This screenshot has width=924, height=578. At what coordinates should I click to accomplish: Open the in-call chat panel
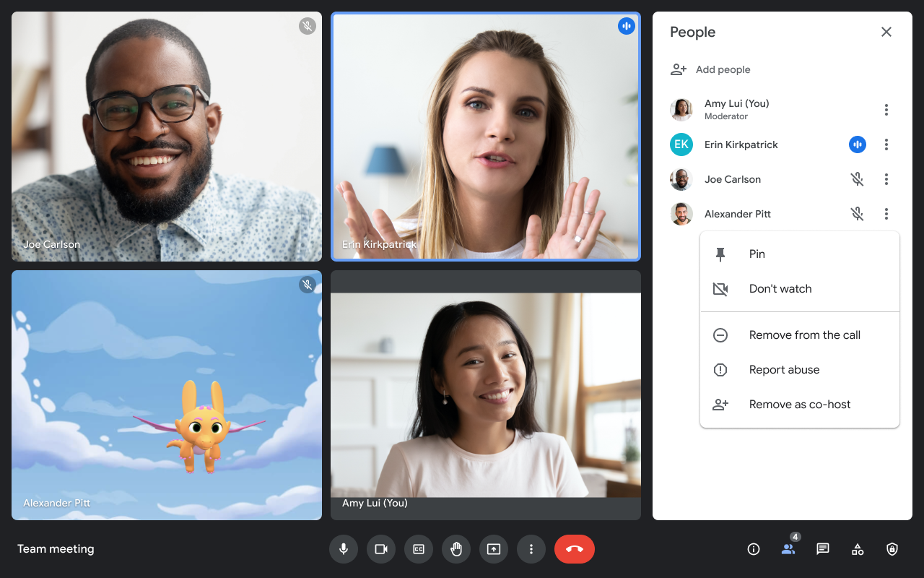[822, 549]
